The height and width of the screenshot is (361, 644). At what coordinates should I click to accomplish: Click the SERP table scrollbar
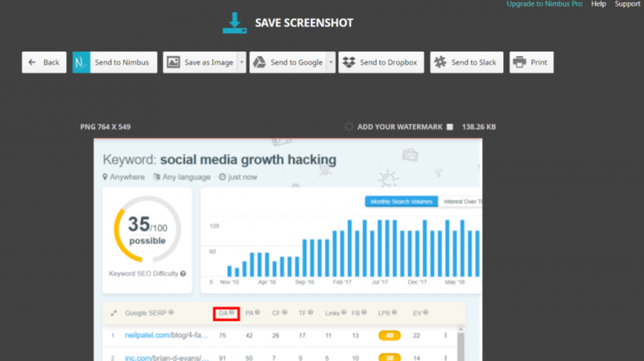[460, 347]
